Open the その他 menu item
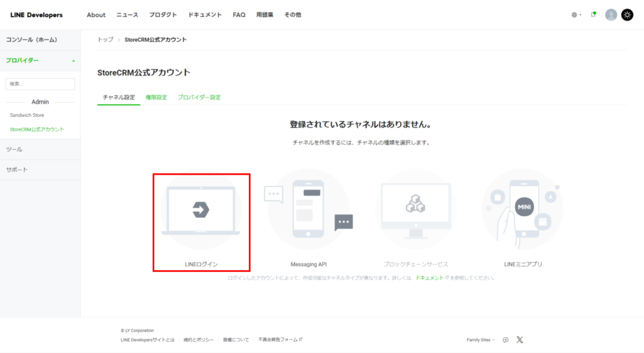This screenshot has height=353, width=644. tap(293, 14)
